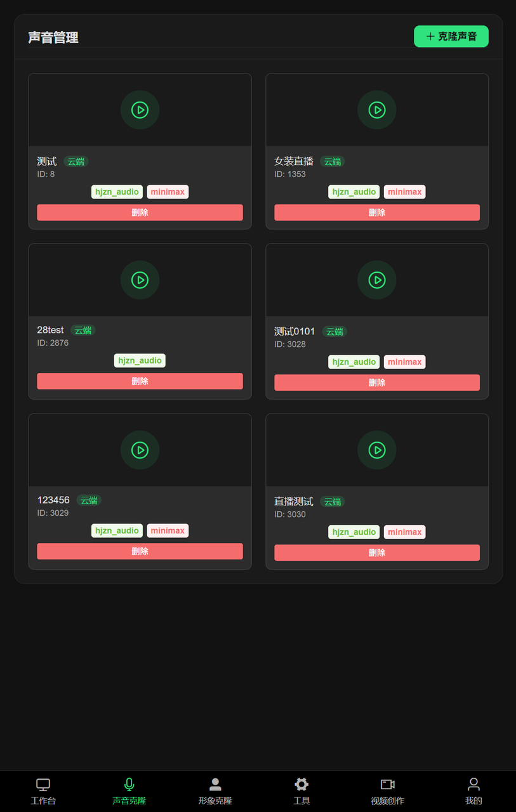The height and width of the screenshot is (812, 516).
Task: Open the 工具 gear tab
Action: (301, 791)
